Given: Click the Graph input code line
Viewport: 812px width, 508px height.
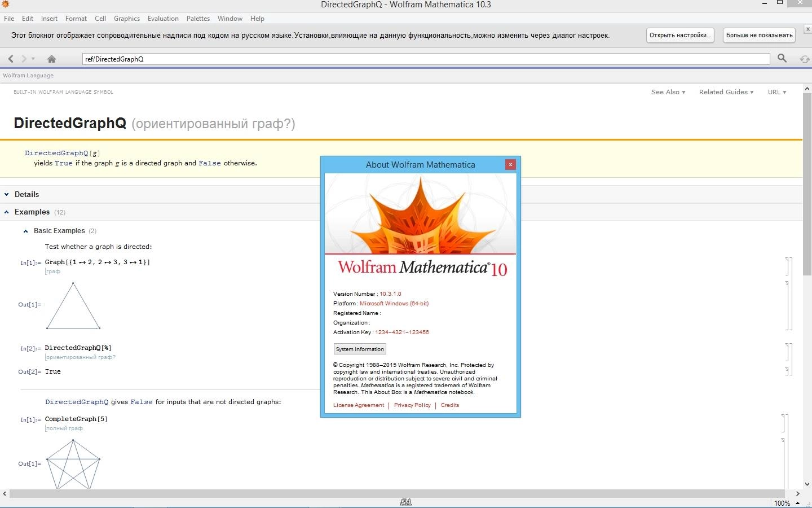Looking at the screenshot, I should tap(98, 262).
